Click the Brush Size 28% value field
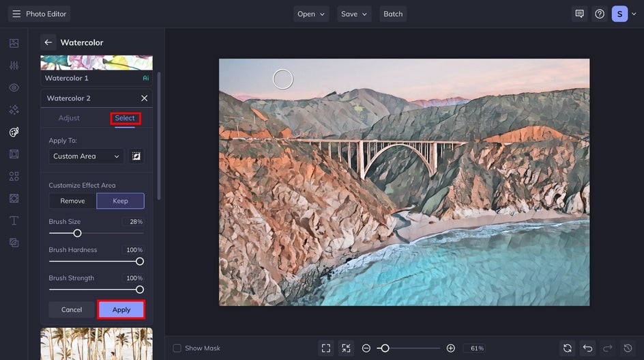Viewport: 644px width, 360px height. (132, 222)
